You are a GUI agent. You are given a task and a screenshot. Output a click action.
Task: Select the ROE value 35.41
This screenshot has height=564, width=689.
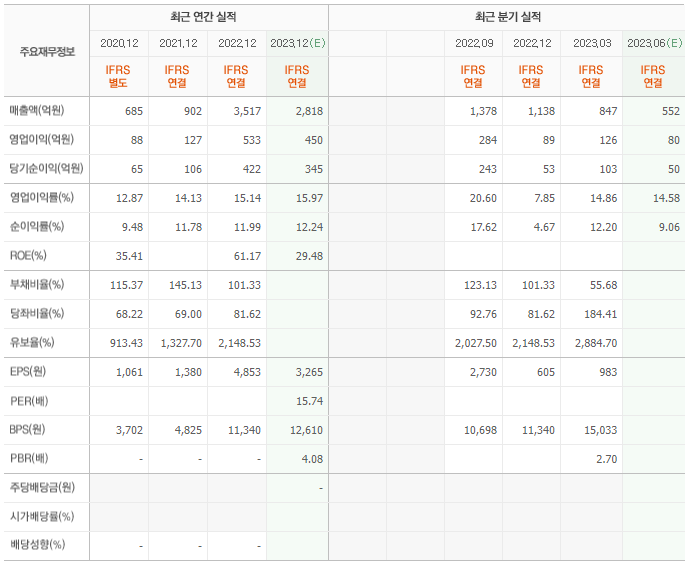pos(129,256)
